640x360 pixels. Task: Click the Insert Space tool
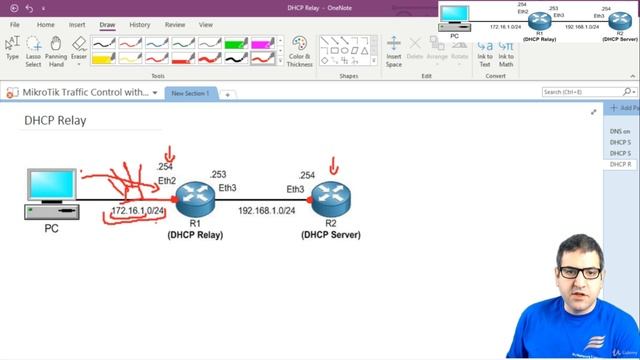click(394, 51)
